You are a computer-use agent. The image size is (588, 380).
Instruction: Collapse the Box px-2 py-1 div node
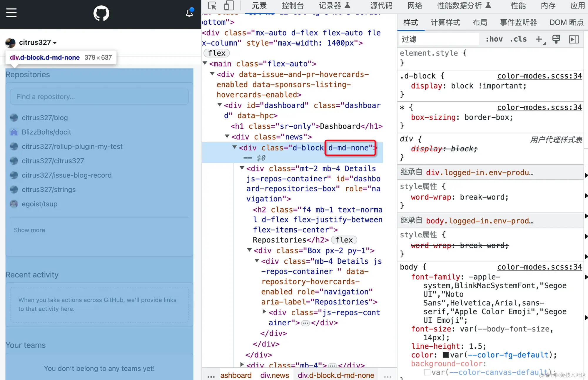coord(249,250)
